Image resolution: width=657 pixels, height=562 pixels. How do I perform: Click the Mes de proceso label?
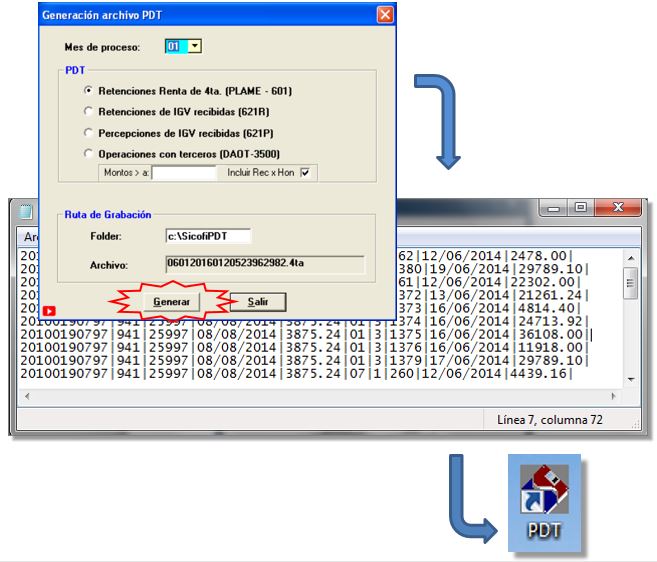point(102,47)
